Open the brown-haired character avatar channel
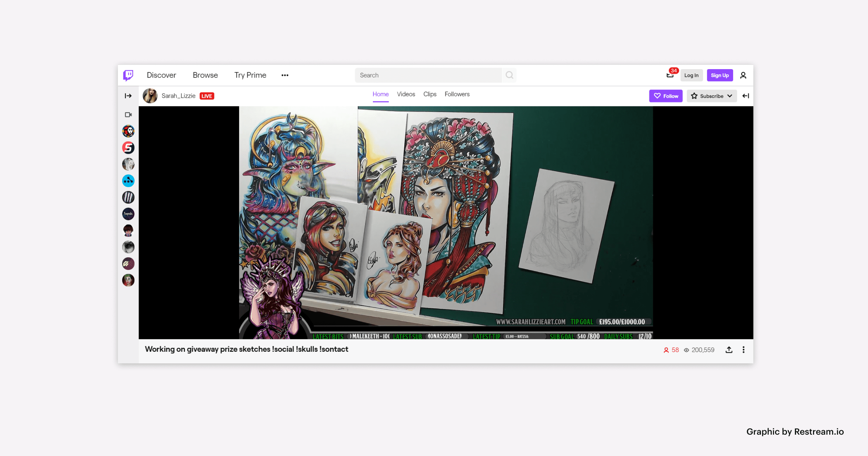 [128, 231]
